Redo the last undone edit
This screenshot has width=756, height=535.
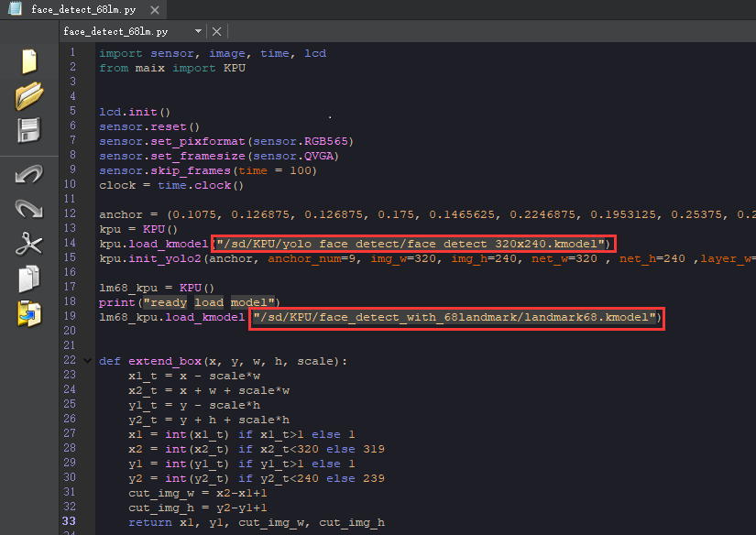[29, 209]
